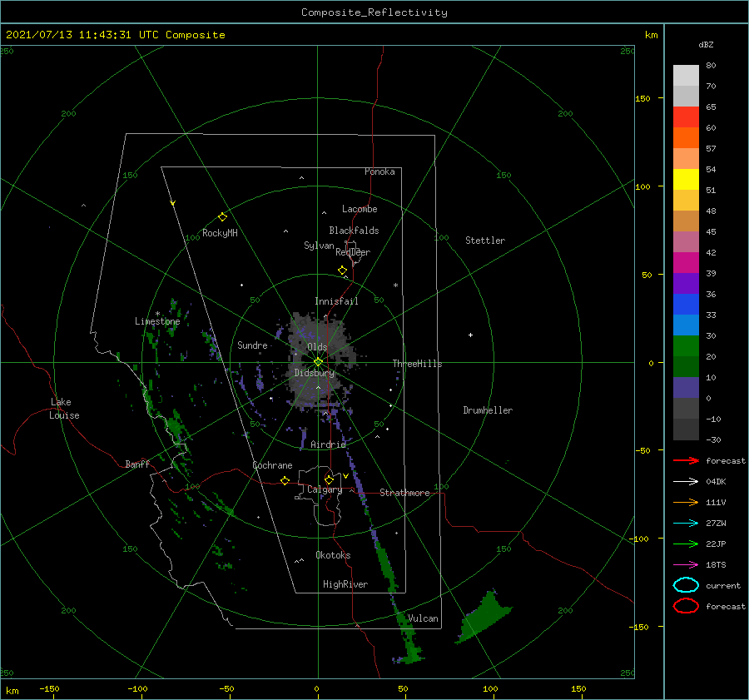
Task: Click the Calgary city label
Action: 325,489
